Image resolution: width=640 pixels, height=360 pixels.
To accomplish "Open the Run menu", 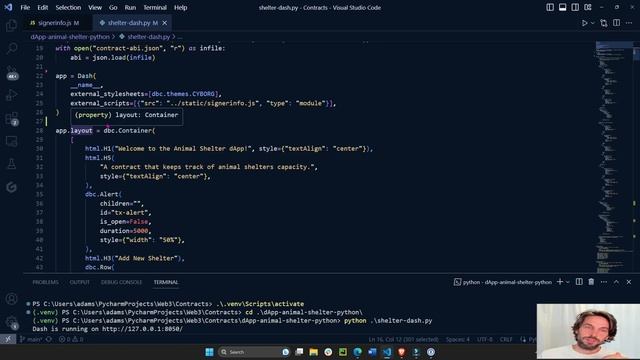I will point(130,7).
